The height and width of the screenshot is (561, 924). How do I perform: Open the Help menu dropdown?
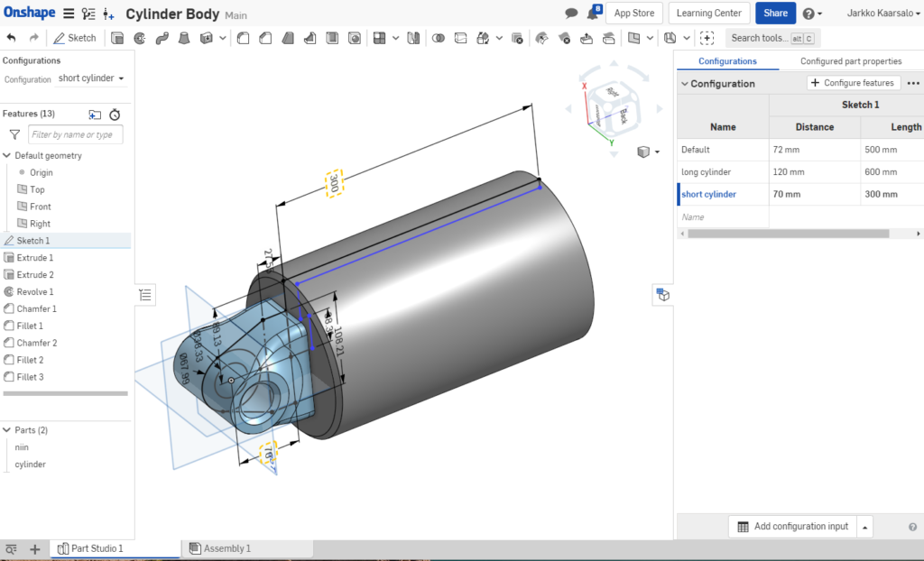tap(813, 14)
